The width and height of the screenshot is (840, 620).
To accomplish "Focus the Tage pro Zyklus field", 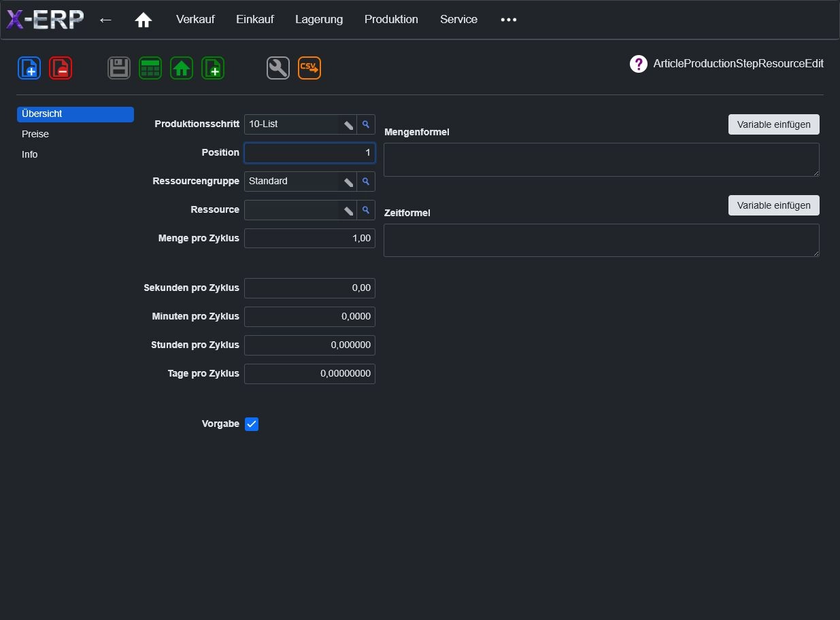I will pos(309,374).
